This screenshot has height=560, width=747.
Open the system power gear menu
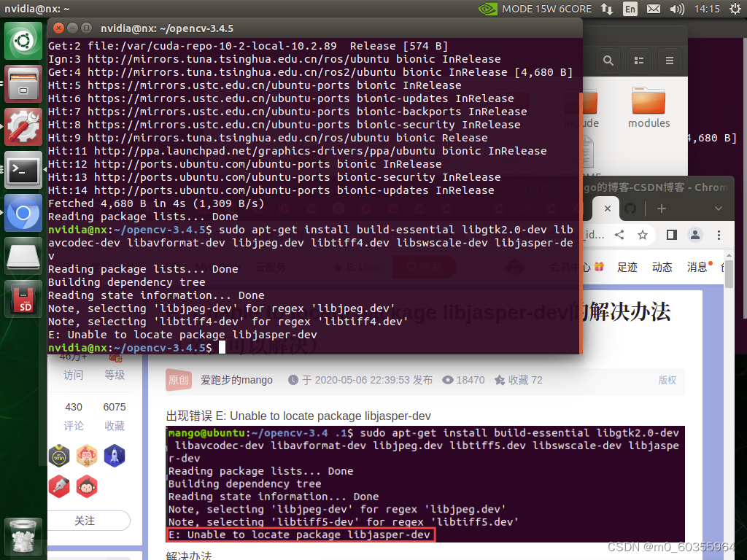pyautogui.click(x=735, y=9)
